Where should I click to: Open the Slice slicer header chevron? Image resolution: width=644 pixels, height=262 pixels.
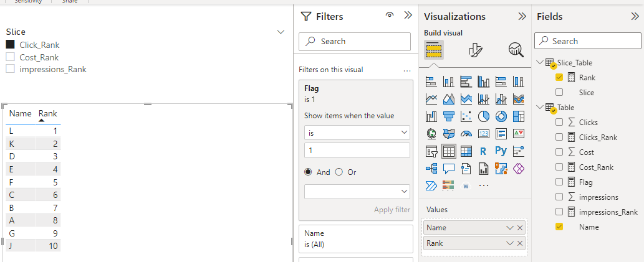[x=281, y=32]
